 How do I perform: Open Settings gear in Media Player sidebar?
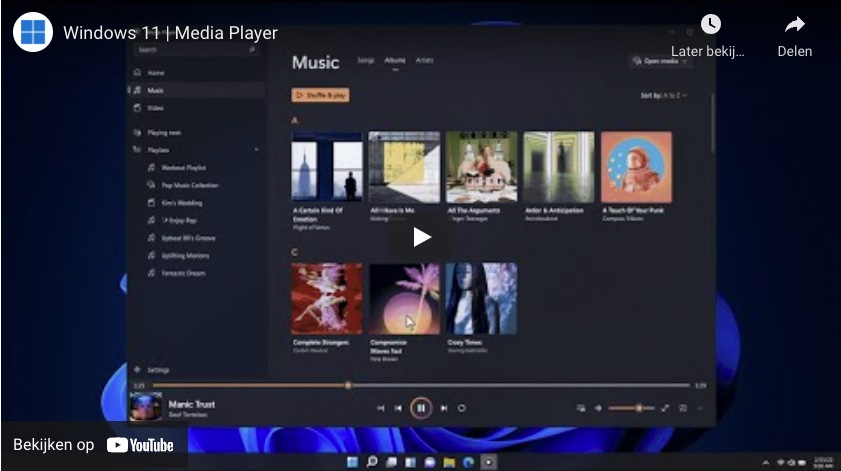coord(137,369)
